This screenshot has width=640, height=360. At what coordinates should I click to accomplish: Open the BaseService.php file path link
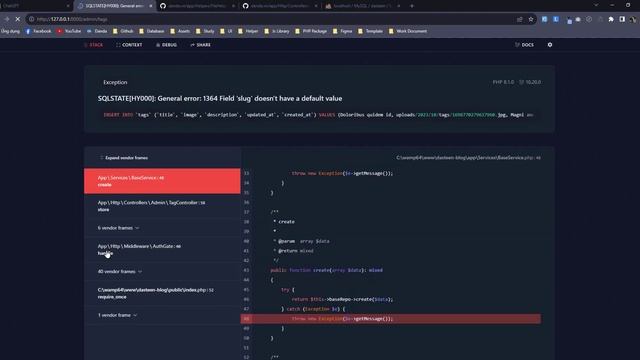(x=468, y=158)
